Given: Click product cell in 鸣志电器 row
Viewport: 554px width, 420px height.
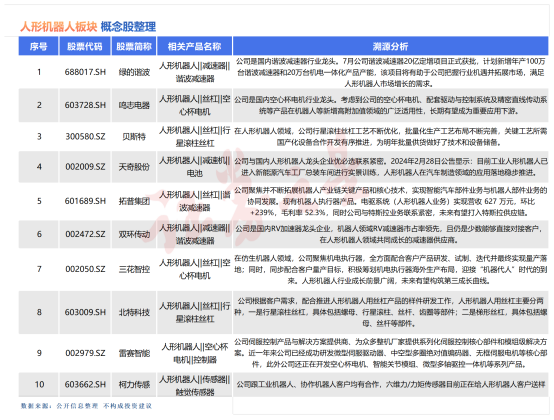Looking at the screenshot, I should [x=195, y=105].
